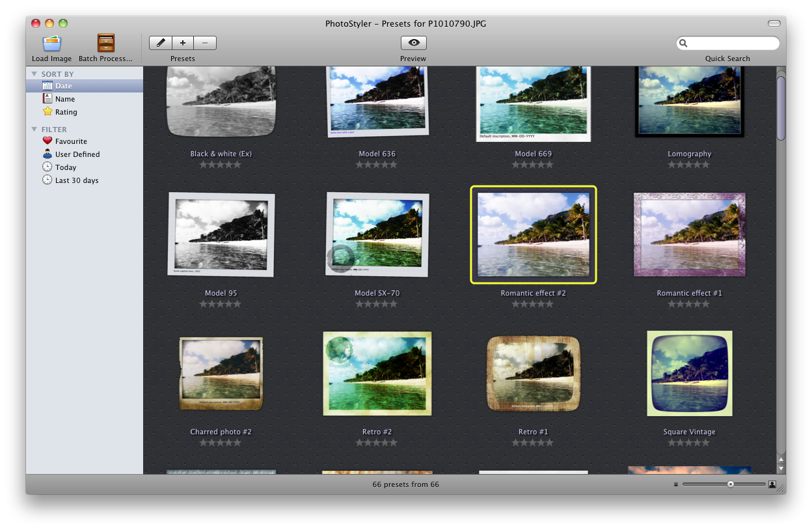812x530 pixels.
Task: Set star rating for Model 95
Action: [221, 304]
